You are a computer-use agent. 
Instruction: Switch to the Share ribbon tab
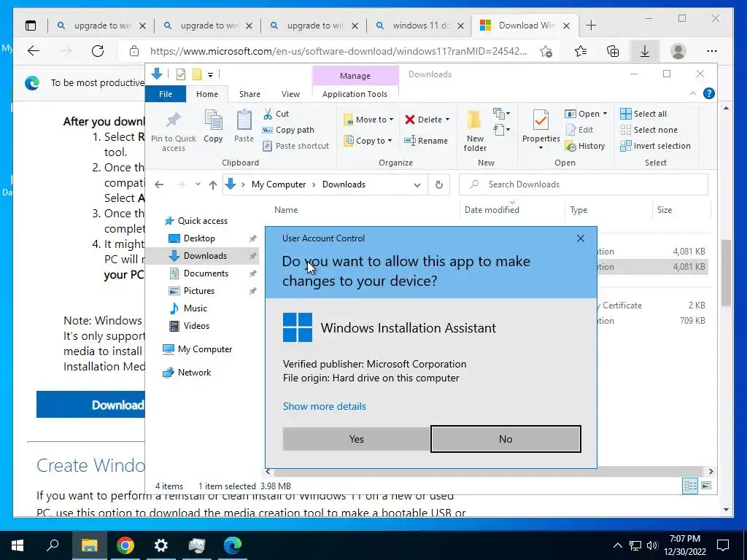coord(249,94)
